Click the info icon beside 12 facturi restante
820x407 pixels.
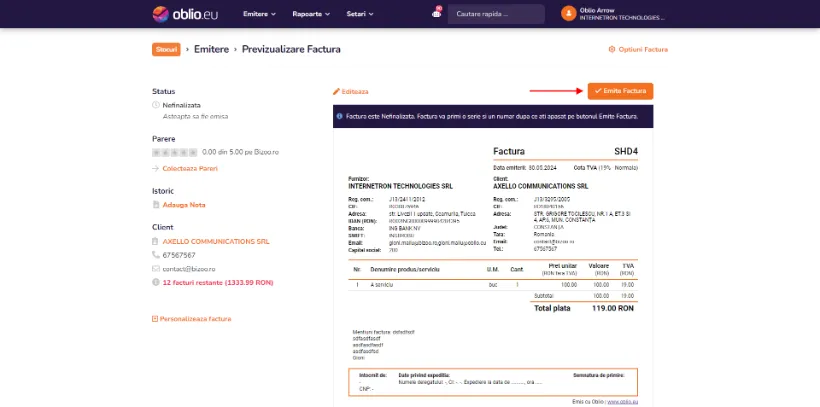pos(155,282)
